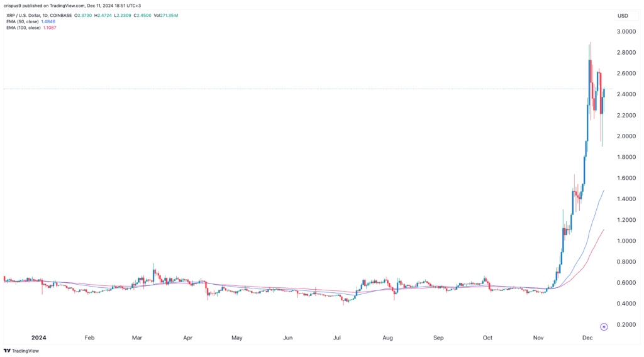Select the EMA (100, close) indicator legend
The image size is (644, 357).
(x=23, y=28)
